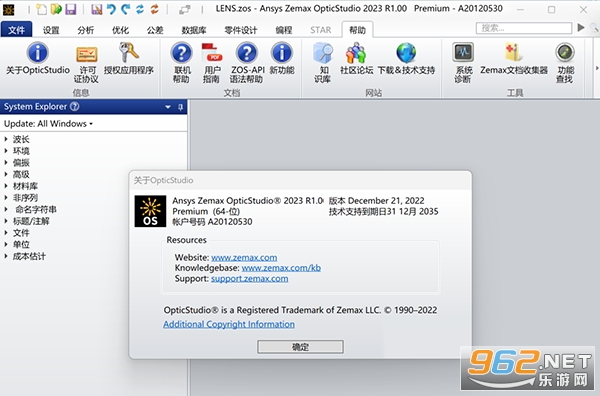
Task: Expand the 高级 tree node
Action: pos(6,174)
